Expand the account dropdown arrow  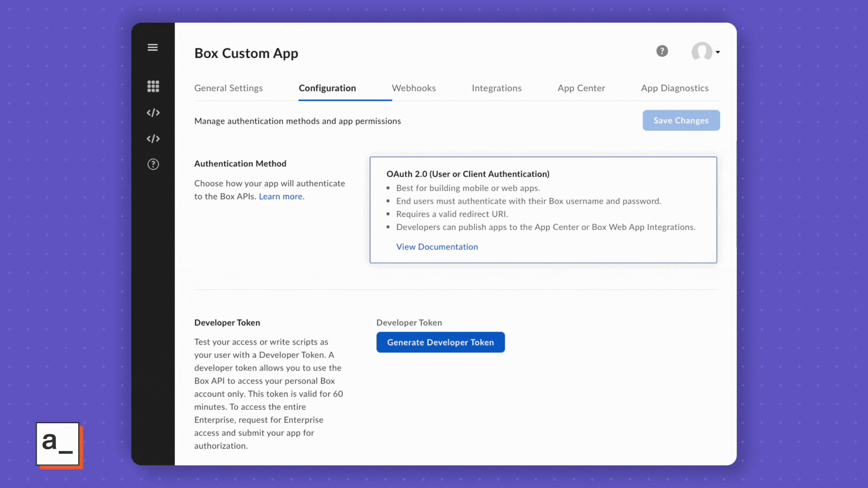[x=718, y=52]
